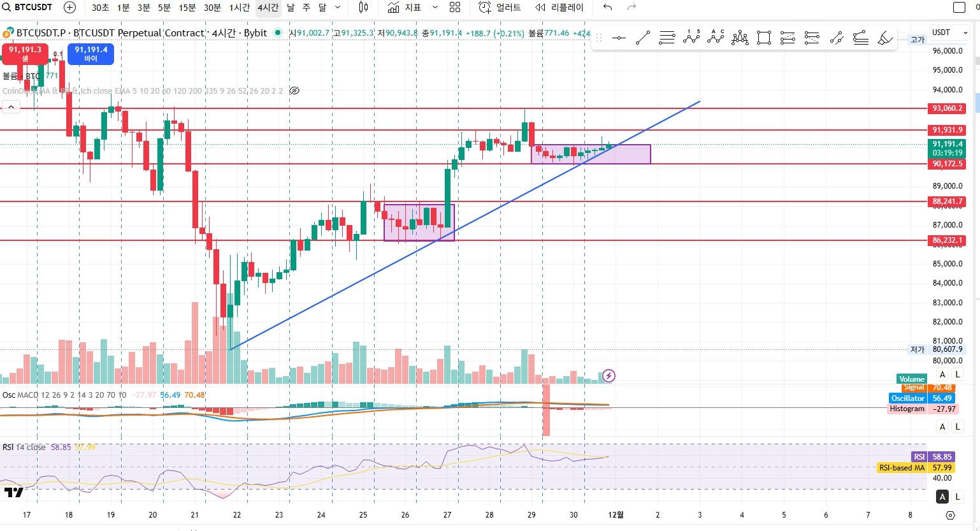Select the head and shoulders pattern tool
Screen dimensions: 980x531
[740, 38]
